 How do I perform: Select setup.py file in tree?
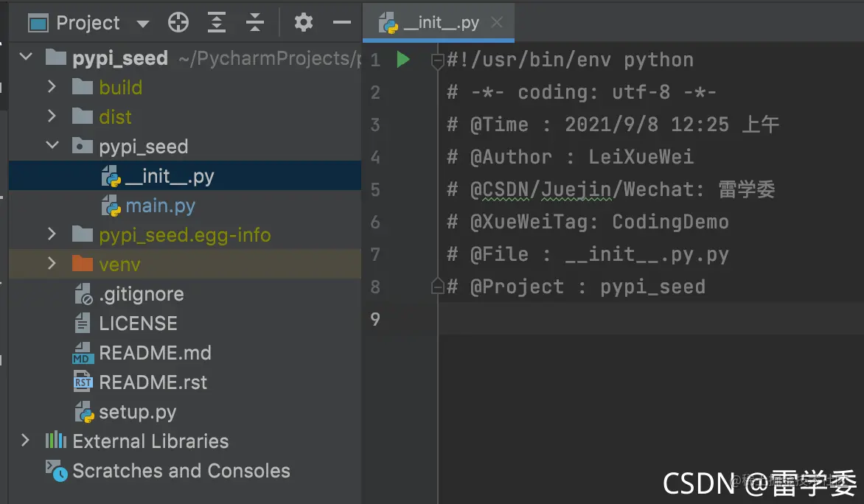click(137, 411)
